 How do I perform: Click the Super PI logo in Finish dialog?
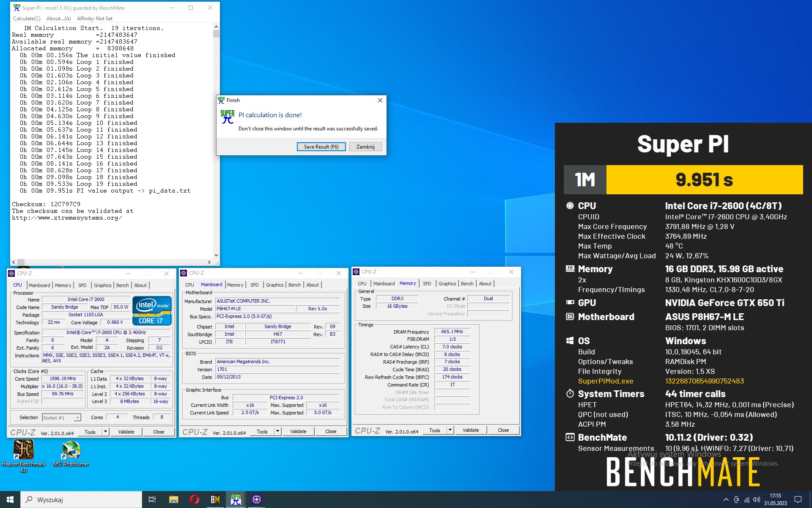227,117
